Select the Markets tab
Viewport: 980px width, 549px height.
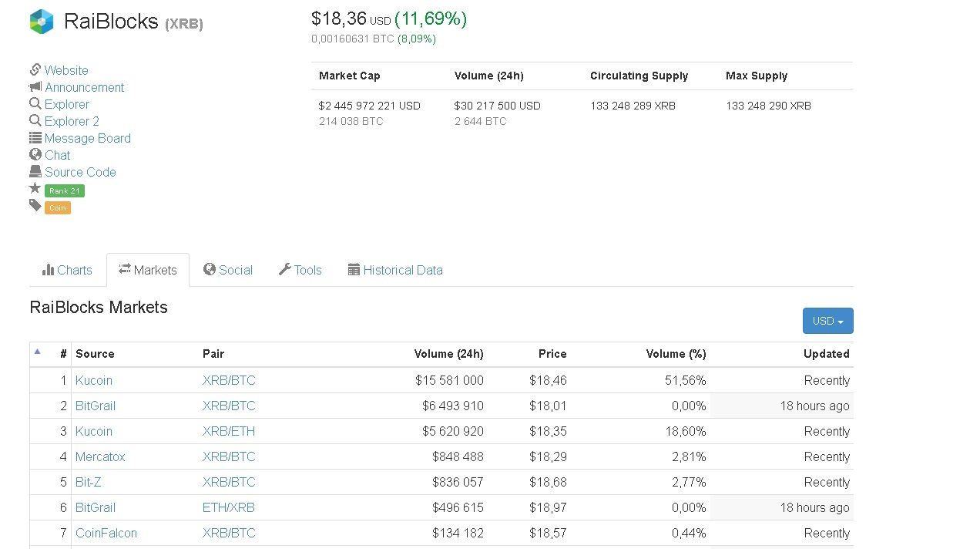point(148,270)
